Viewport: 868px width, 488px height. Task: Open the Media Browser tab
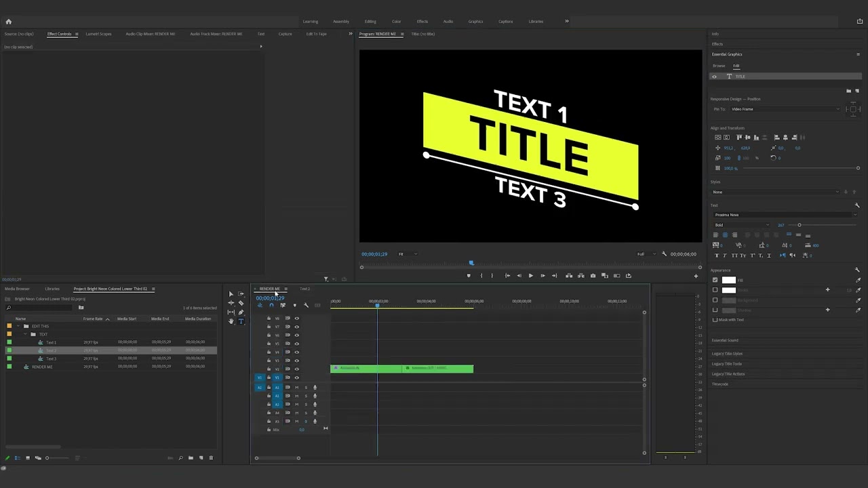(x=18, y=289)
